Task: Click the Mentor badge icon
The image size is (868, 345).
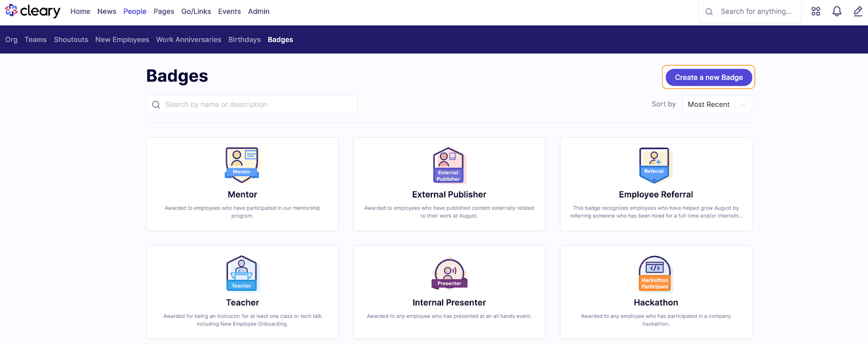Action: click(242, 165)
